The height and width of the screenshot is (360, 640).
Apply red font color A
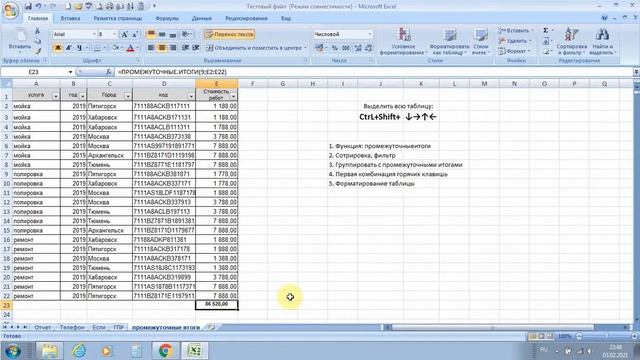click(131, 48)
